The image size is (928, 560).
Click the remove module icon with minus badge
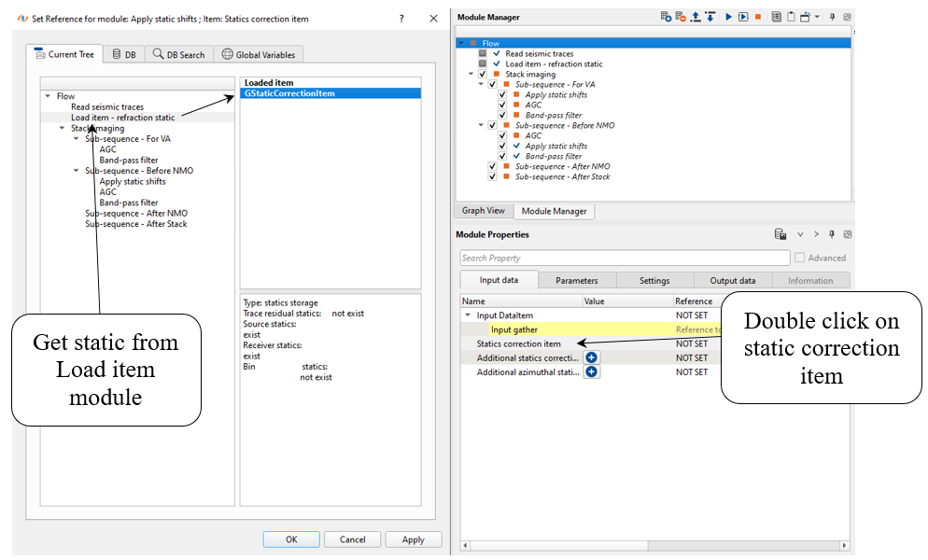[681, 17]
